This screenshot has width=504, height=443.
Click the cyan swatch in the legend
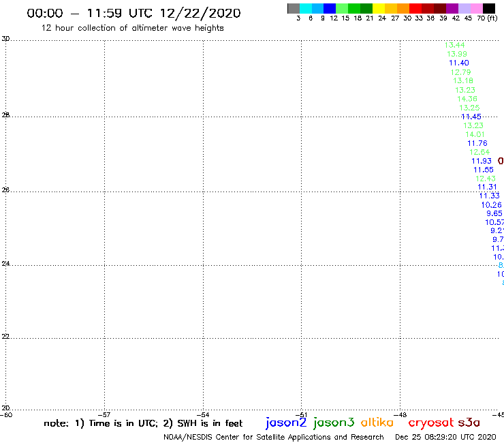[x=306, y=8]
